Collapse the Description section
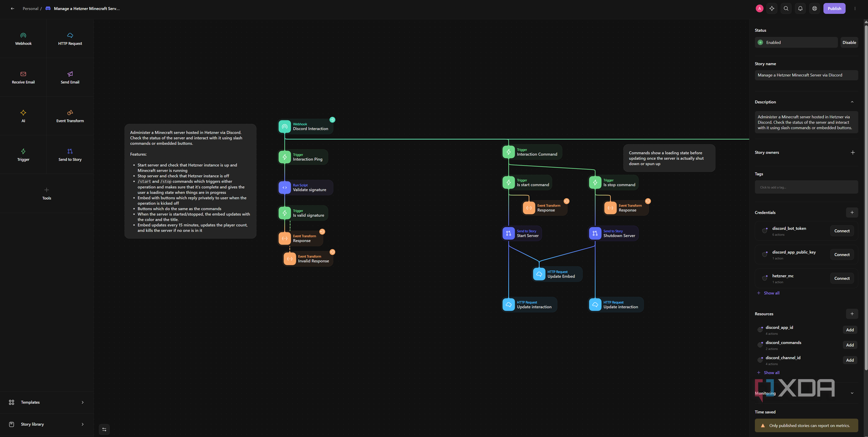Screen dimensions: 868x437 852,102
